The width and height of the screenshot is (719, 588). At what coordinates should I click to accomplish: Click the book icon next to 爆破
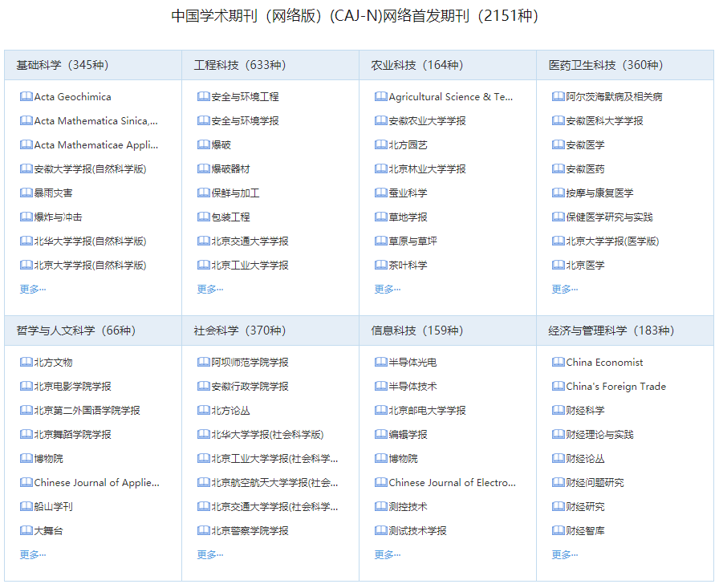point(204,145)
